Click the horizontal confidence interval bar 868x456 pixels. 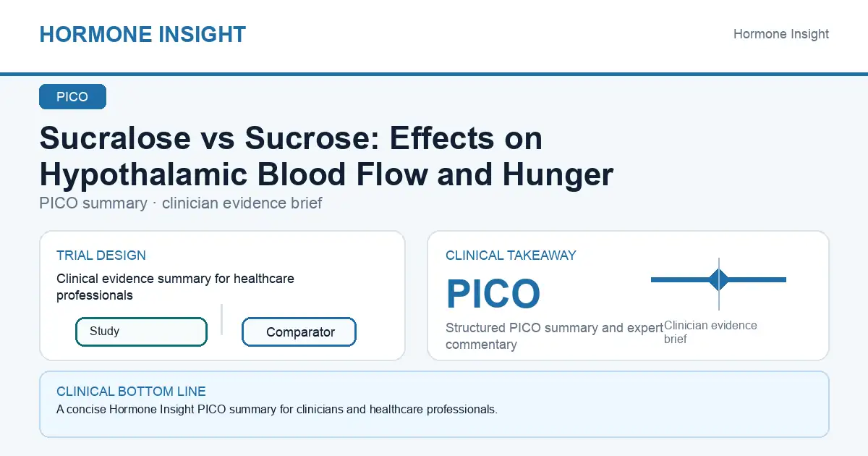(x=718, y=279)
